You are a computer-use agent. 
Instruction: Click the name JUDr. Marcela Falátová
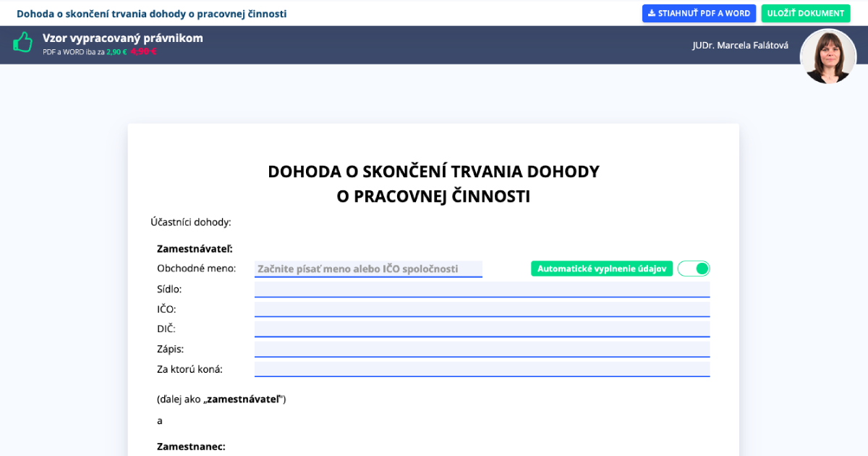pyautogui.click(x=740, y=44)
